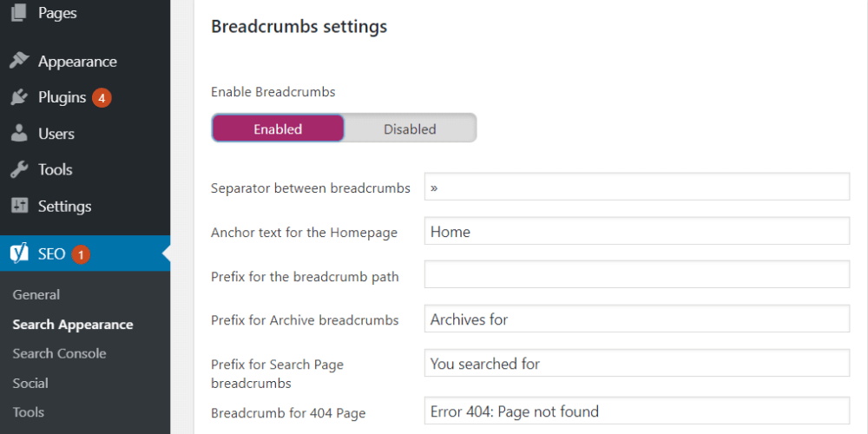Click the Archive breadcrumbs prefix field
The width and height of the screenshot is (868, 434).
pos(636,319)
